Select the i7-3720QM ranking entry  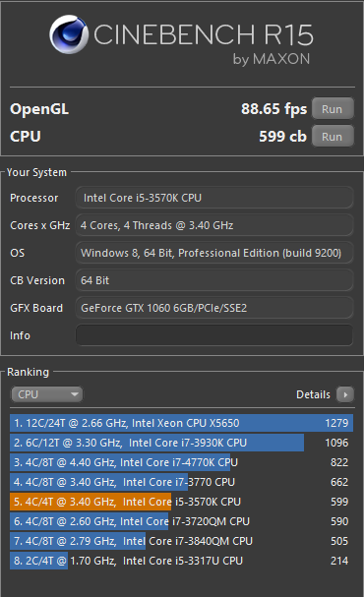[x=182, y=521]
